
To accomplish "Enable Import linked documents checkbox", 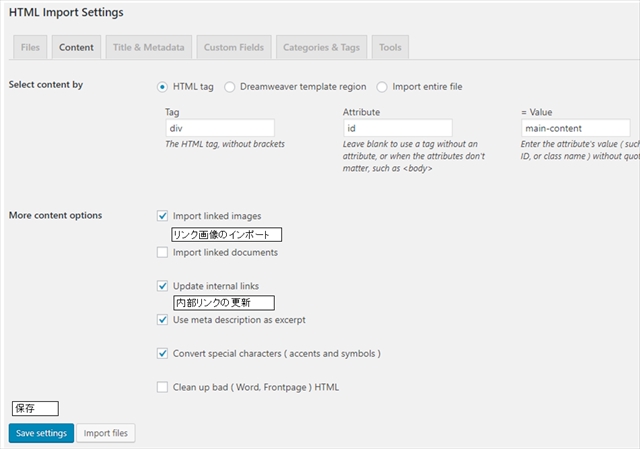I will (x=163, y=252).
